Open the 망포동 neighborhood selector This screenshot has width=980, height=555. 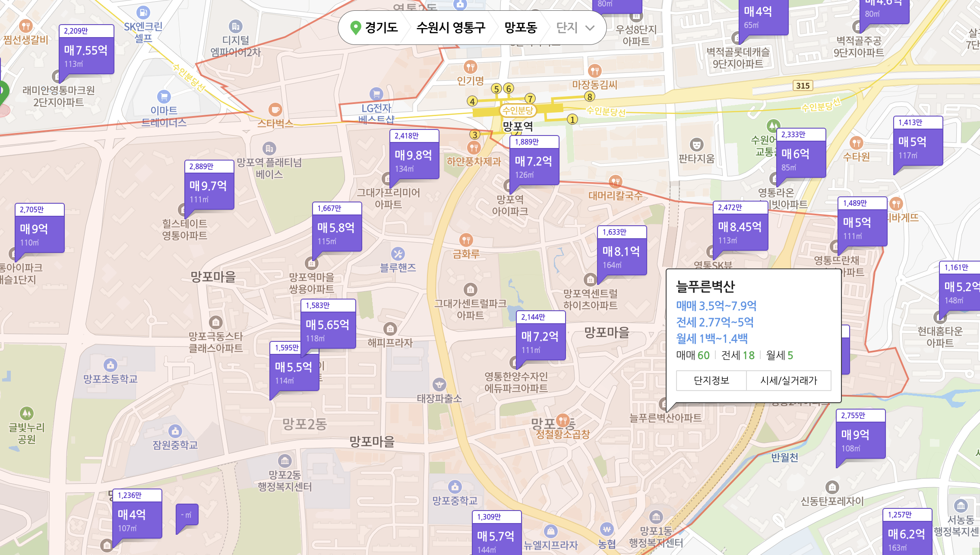coord(521,28)
